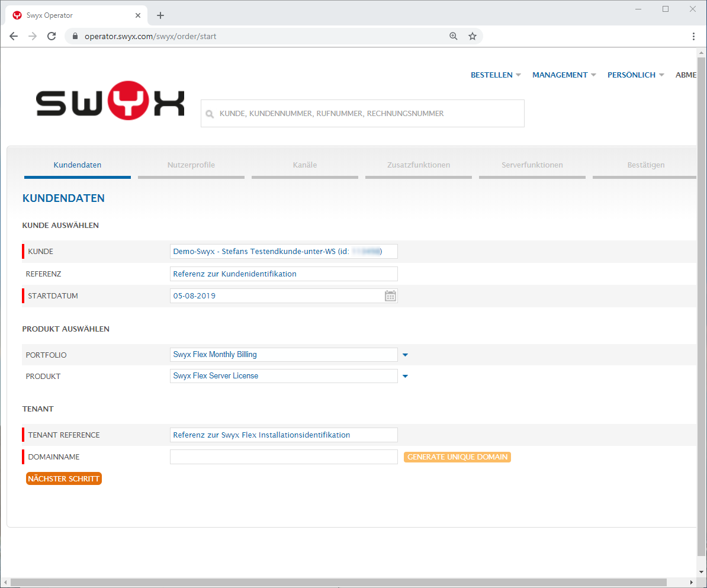Reload the current page
Viewport: 707px width, 588px height.
[52, 36]
